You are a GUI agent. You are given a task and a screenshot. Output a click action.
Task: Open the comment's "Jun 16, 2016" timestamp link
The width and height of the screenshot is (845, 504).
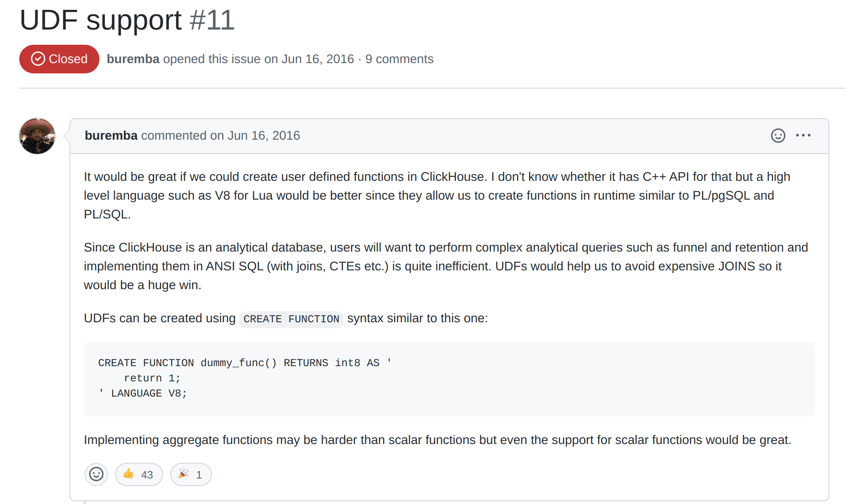[263, 136]
